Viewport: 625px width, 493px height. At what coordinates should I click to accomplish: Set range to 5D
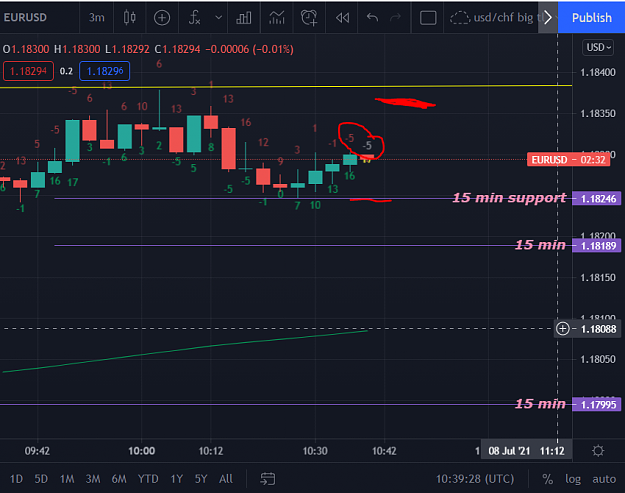tap(41, 479)
